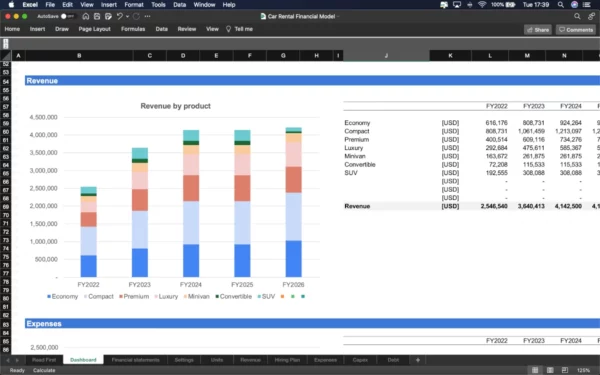Open the View ribbon tab
The width and height of the screenshot is (600, 375).
click(x=212, y=29)
